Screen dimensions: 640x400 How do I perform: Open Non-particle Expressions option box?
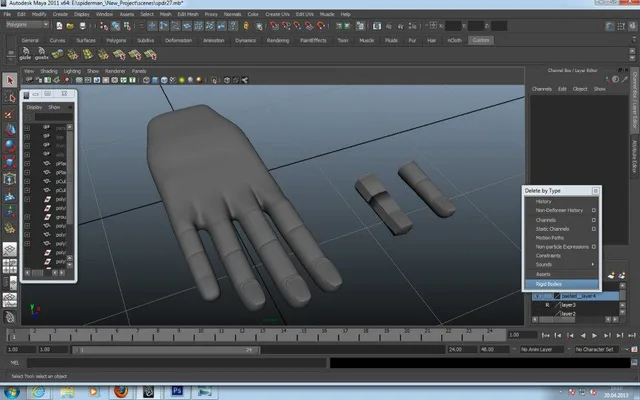tap(594, 247)
